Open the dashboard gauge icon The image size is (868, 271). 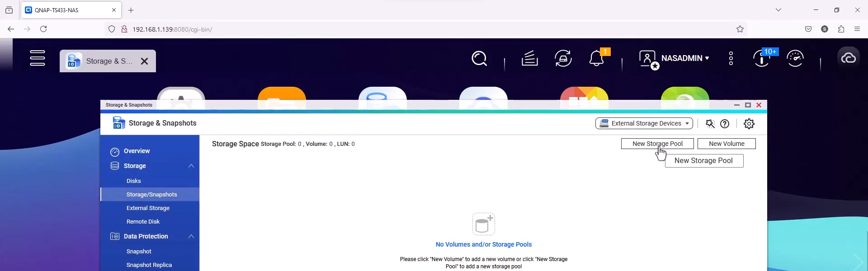click(795, 58)
